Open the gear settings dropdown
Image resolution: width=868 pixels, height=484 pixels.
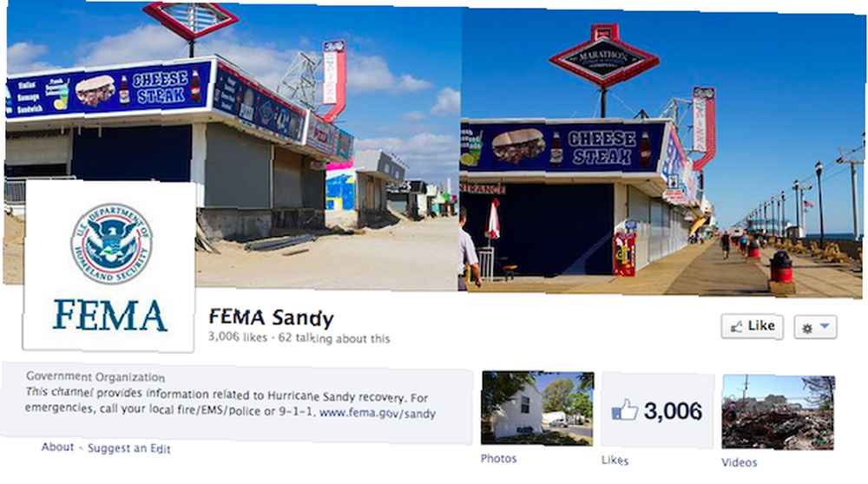(x=815, y=328)
